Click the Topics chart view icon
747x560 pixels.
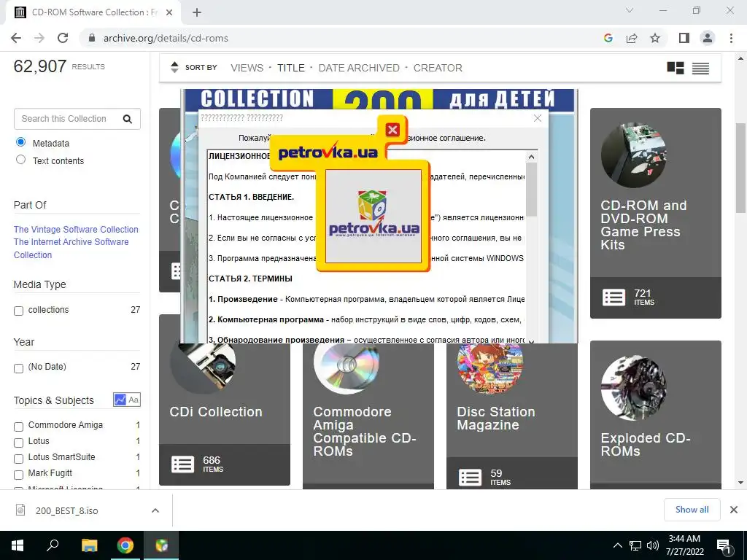(x=120, y=400)
